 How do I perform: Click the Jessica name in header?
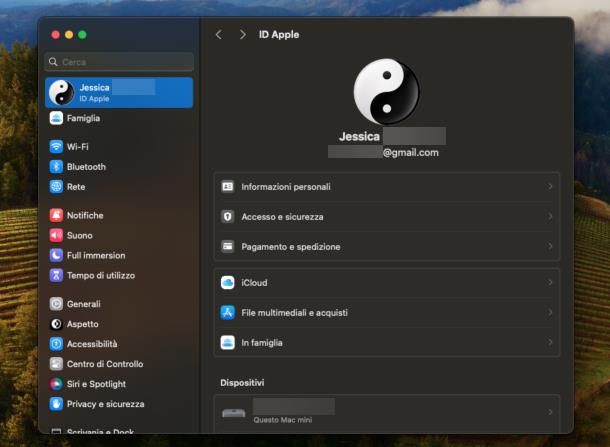pos(359,137)
